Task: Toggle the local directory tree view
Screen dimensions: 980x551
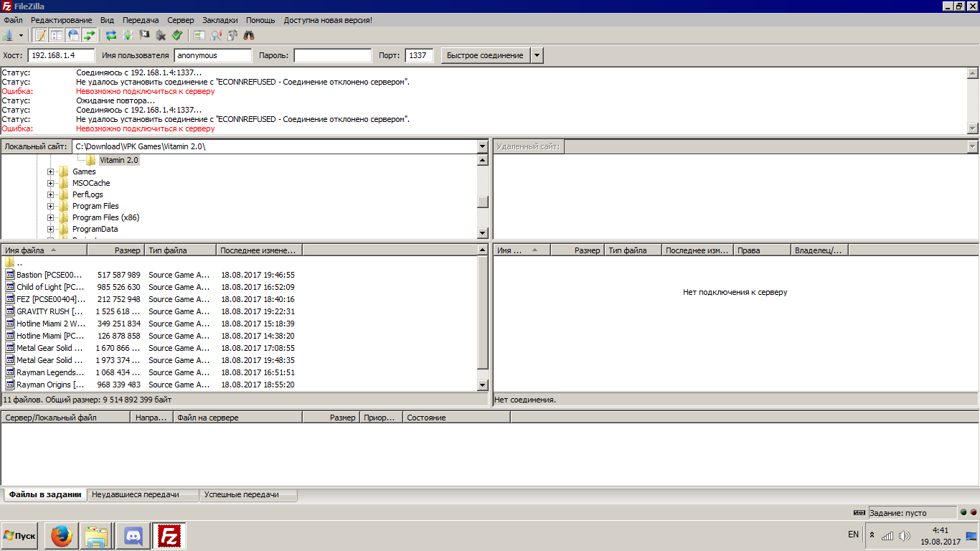Action: click(57, 34)
